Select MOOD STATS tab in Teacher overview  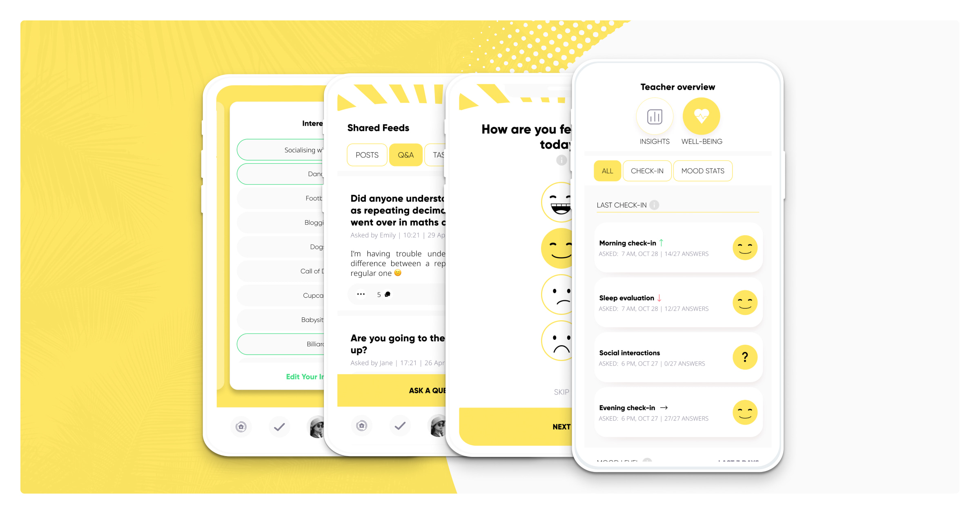[703, 171]
